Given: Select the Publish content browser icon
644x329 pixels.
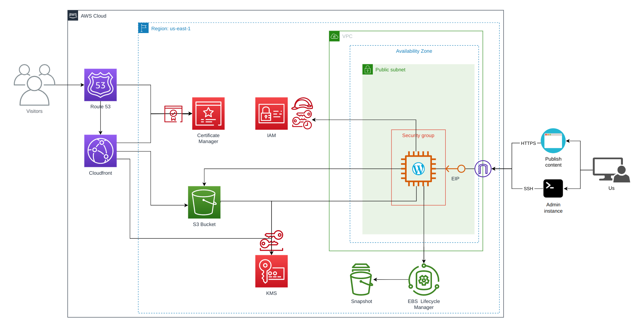Looking at the screenshot, I should pos(553,141).
